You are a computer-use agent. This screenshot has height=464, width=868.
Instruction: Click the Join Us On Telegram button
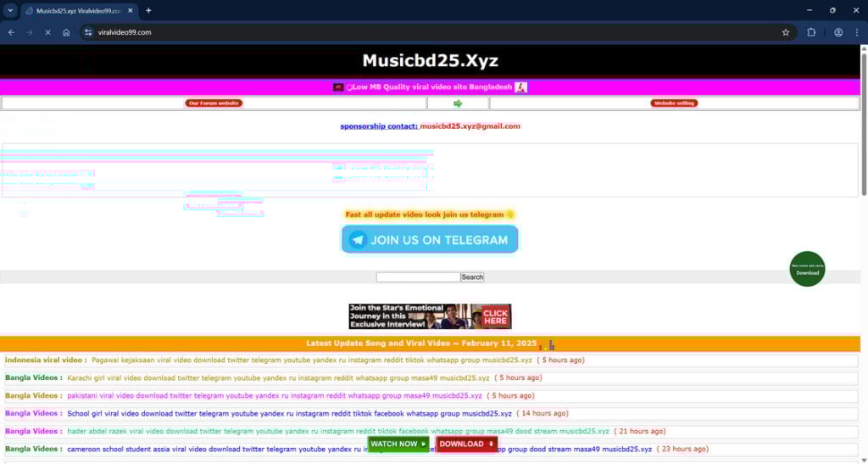(430, 240)
